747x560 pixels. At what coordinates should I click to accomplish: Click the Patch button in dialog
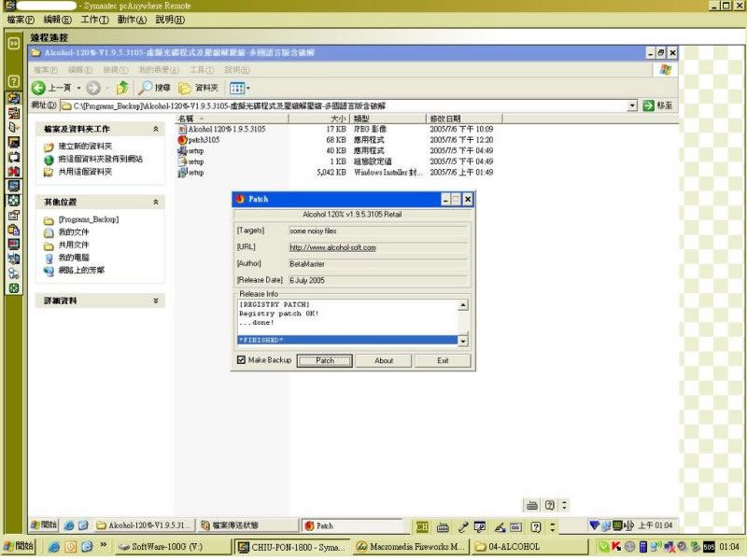325,361
